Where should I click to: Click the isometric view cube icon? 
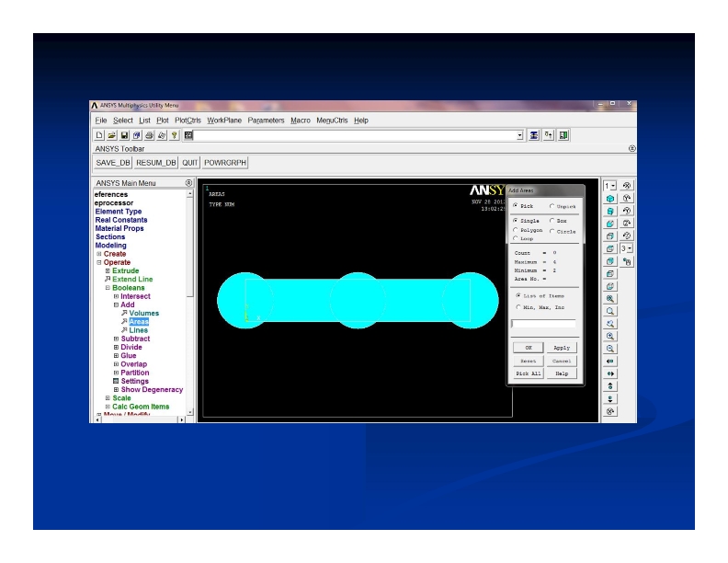610,199
